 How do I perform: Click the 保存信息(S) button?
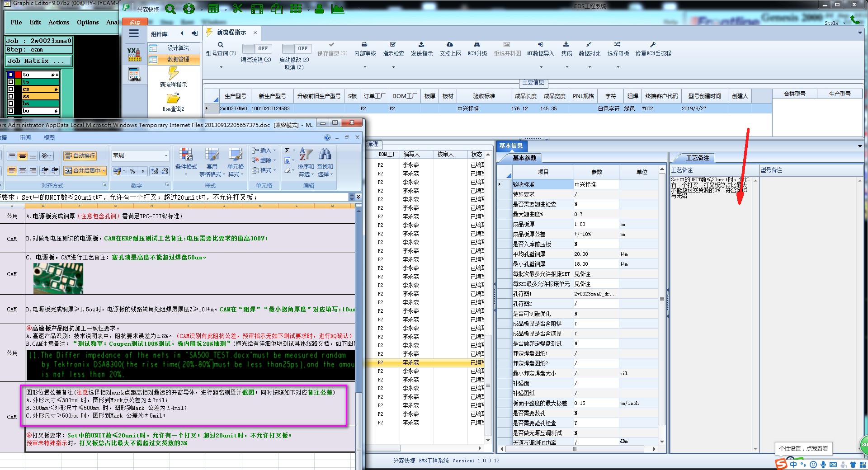pos(332,49)
